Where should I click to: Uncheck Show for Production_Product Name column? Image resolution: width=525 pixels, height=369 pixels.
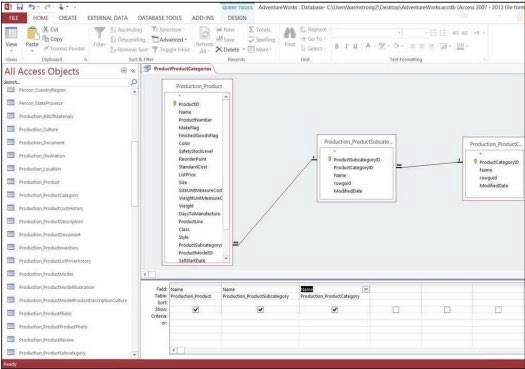point(196,310)
